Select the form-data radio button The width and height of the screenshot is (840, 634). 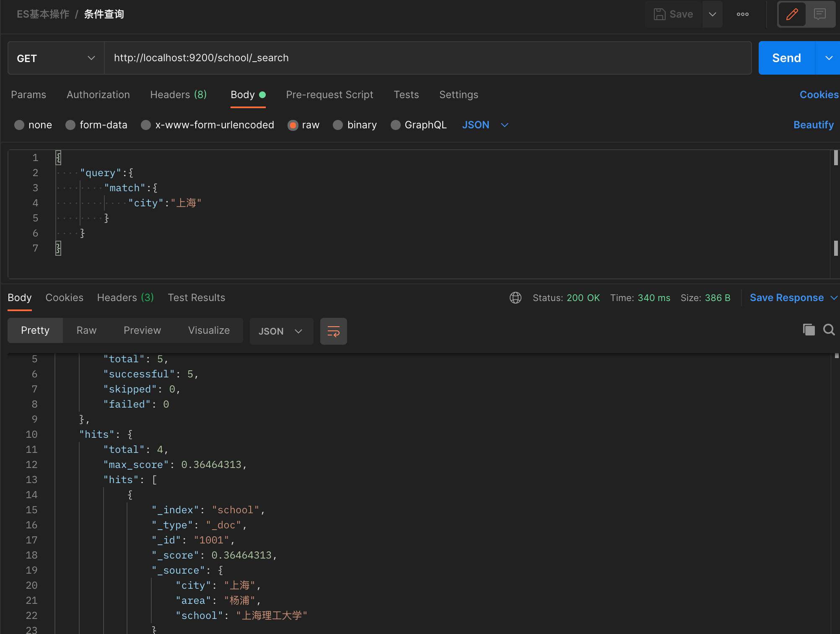pos(70,125)
